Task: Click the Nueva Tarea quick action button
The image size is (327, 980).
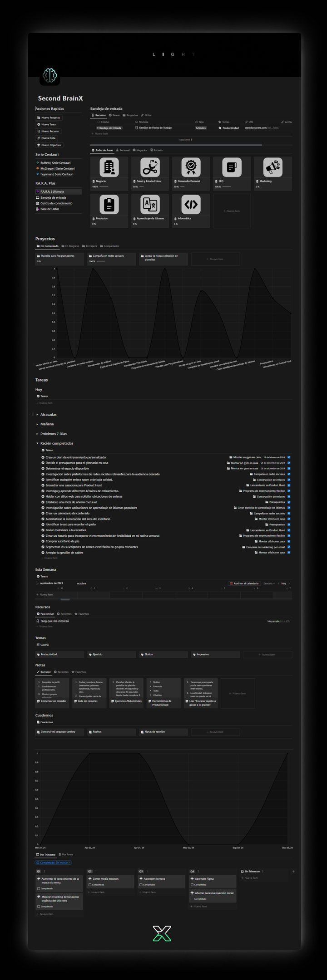Action: click(47, 124)
